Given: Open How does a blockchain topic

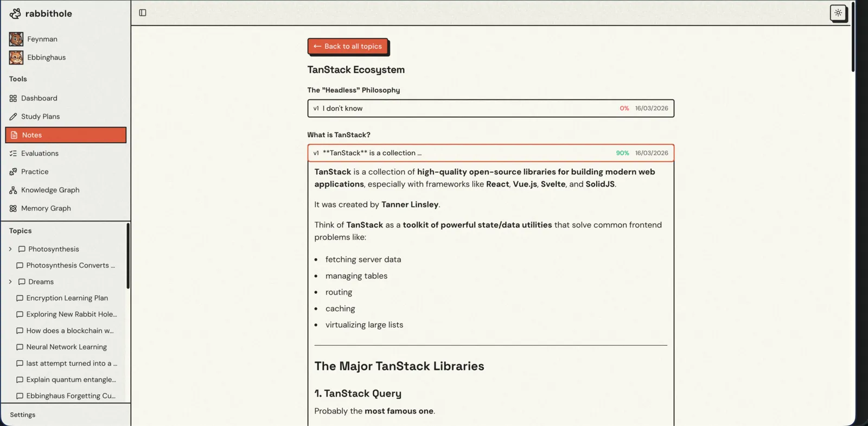Looking at the screenshot, I should (70, 330).
